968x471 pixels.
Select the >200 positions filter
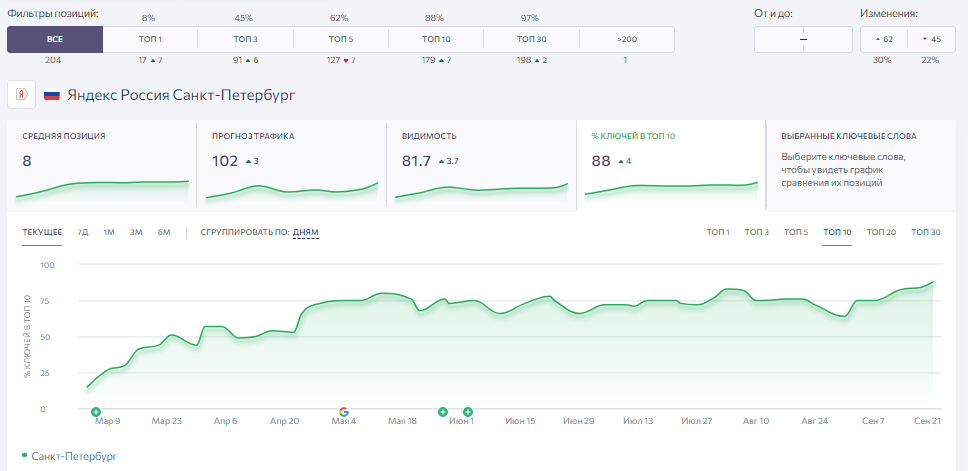[x=627, y=40]
